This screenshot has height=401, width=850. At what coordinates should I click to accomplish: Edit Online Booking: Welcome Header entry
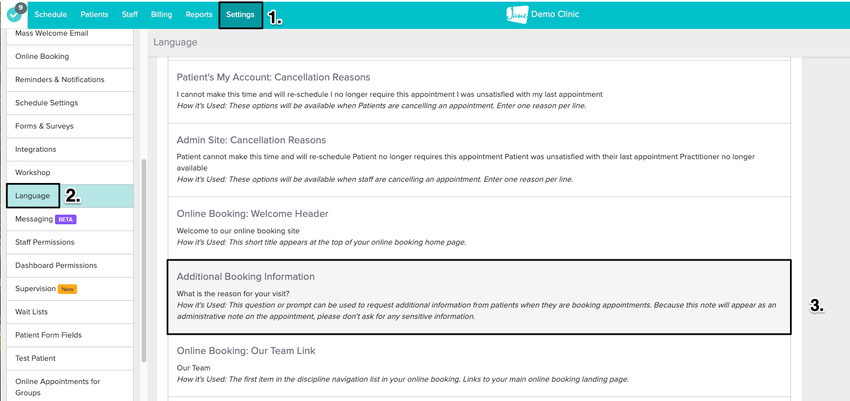pos(479,228)
